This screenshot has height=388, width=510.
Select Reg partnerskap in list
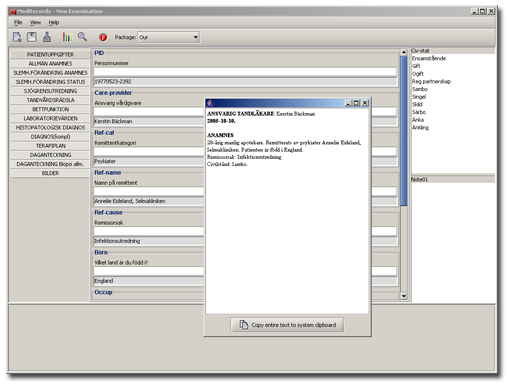(431, 81)
